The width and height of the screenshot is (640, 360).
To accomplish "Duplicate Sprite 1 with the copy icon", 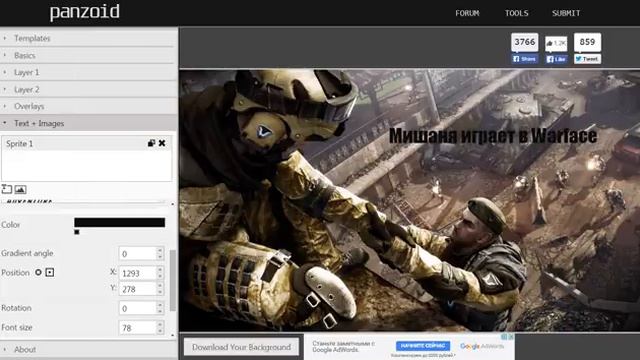I will click(151, 143).
